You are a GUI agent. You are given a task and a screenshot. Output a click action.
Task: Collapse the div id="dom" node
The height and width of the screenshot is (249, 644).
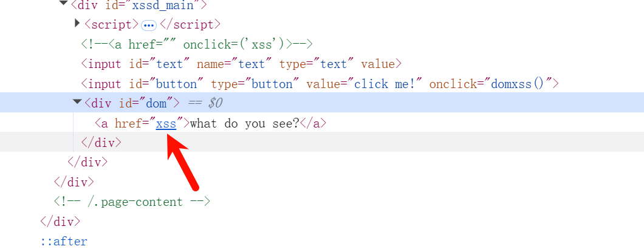point(77,102)
